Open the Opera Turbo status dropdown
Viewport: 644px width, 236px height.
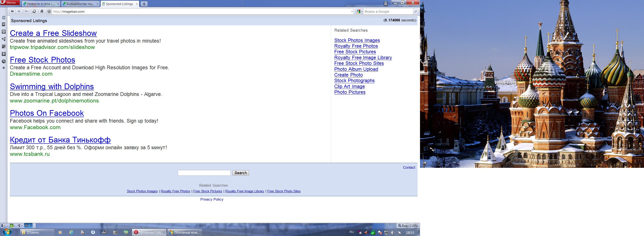(x=28, y=226)
